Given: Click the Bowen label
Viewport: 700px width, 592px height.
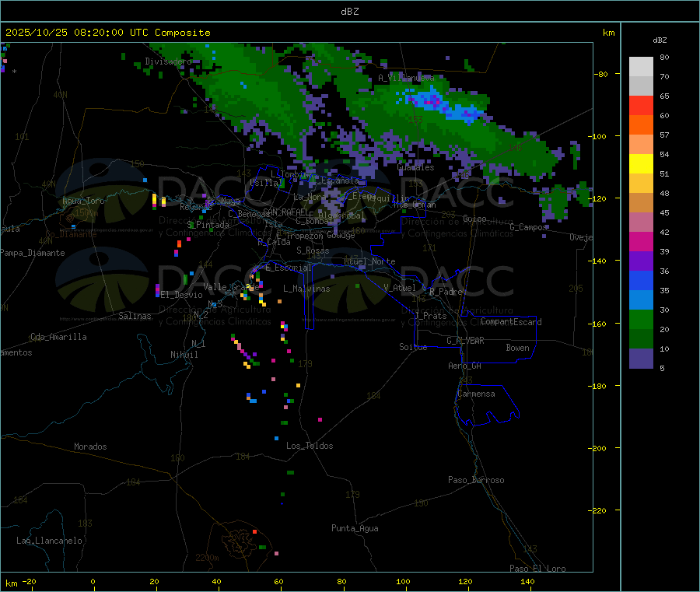Looking at the screenshot, I should click(517, 348).
